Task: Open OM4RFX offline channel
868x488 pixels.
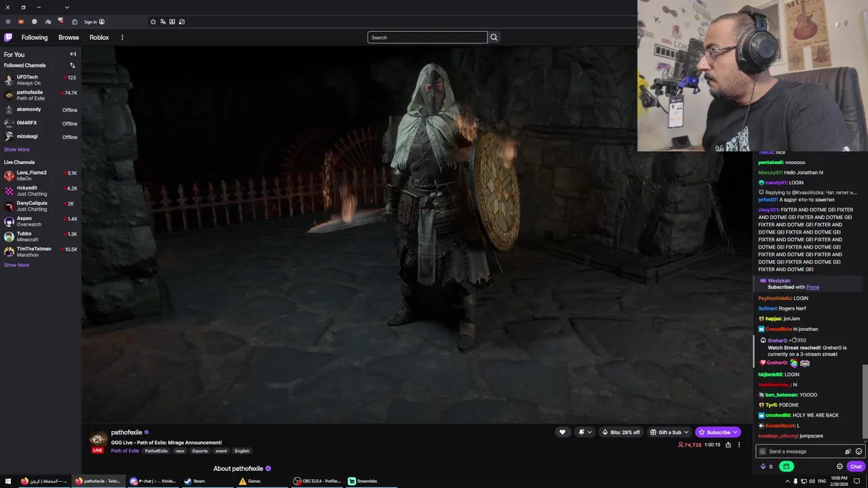Action: point(41,123)
